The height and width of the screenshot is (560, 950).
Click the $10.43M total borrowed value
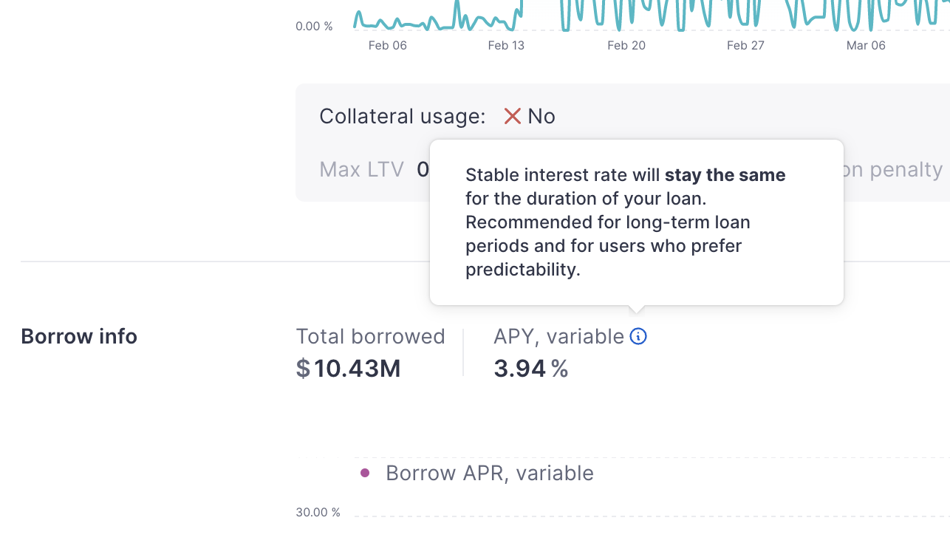coord(348,368)
